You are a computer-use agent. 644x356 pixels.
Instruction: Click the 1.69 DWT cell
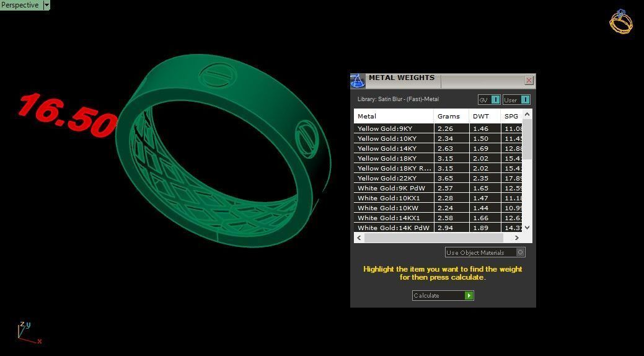coord(485,148)
